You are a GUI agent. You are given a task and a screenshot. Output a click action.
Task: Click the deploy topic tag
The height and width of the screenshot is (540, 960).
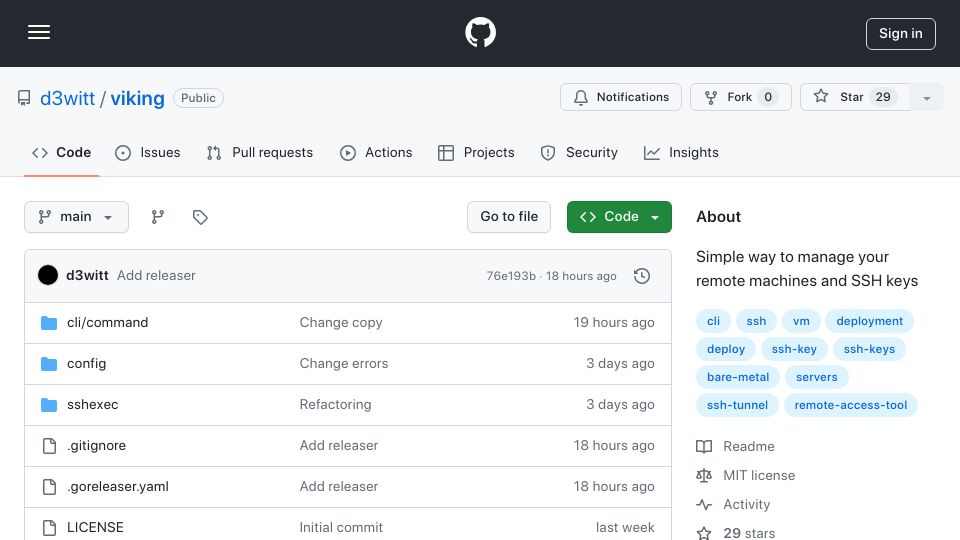(726, 349)
